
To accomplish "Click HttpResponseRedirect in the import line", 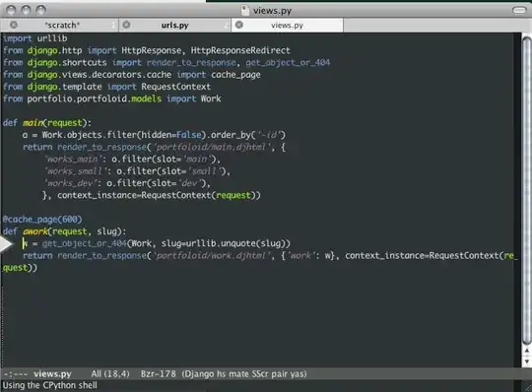I will tap(240, 50).
